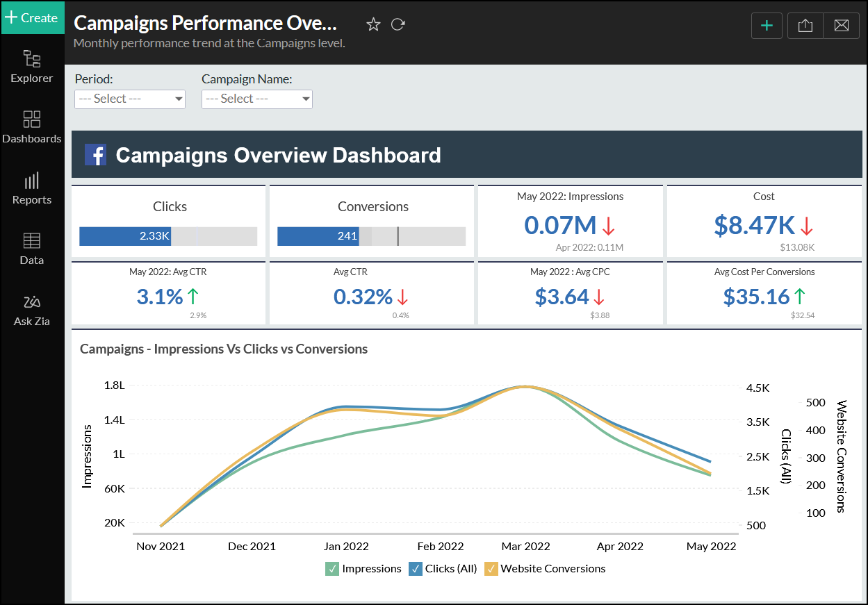The height and width of the screenshot is (605, 868).
Task: Click the Clicks 2.33K progress bar
Action: coord(168,236)
